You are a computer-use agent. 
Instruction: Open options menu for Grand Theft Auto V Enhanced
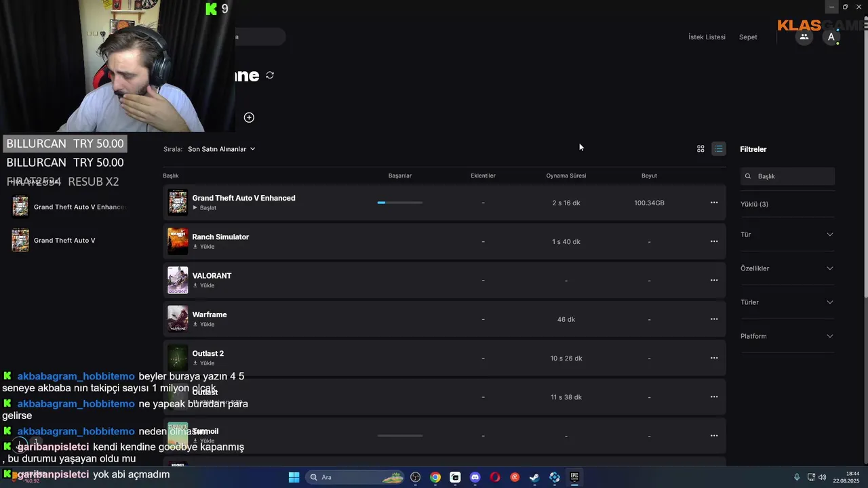point(713,203)
